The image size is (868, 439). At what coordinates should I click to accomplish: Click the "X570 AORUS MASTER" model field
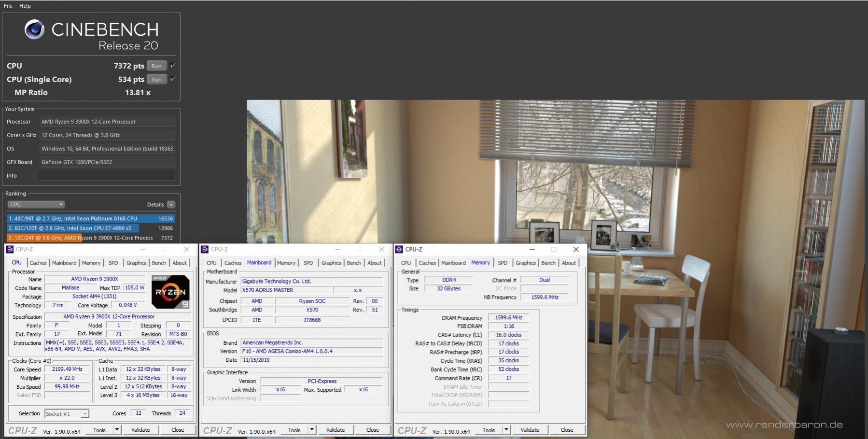[286, 290]
